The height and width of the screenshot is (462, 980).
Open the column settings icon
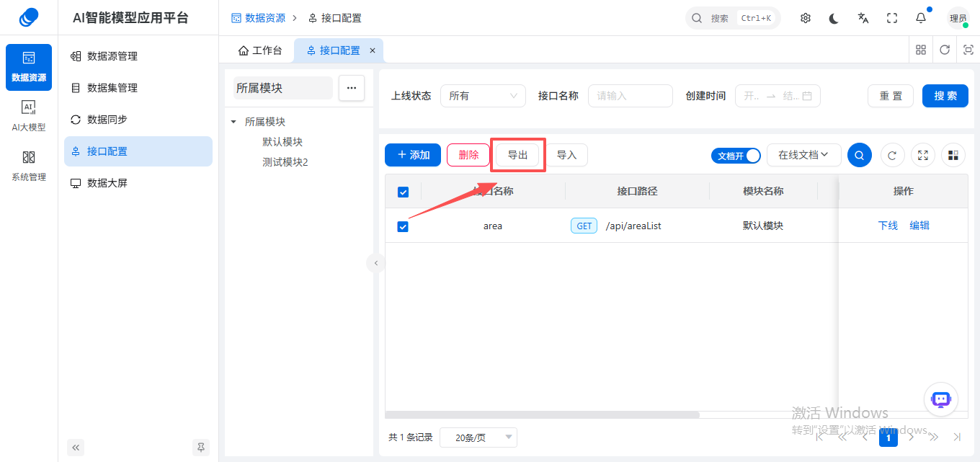click(x=953, y=155)
